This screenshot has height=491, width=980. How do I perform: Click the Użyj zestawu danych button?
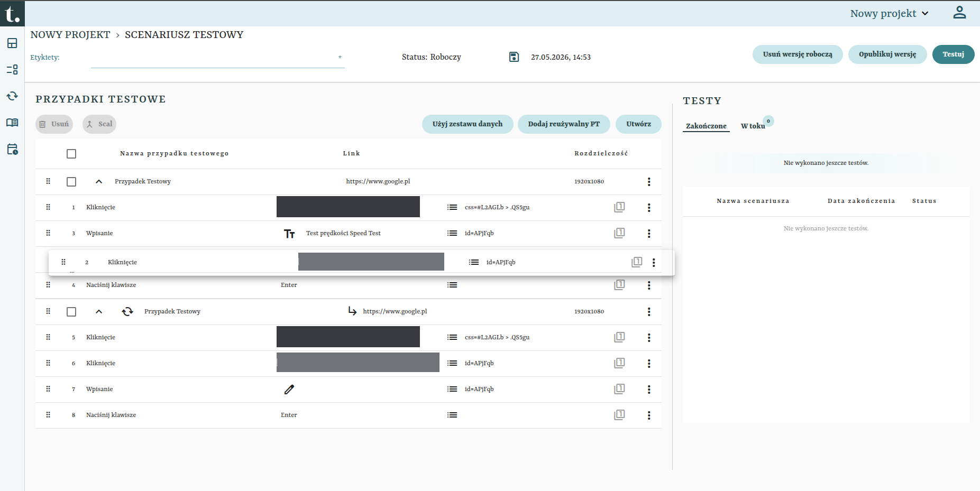tap(468, 124)
